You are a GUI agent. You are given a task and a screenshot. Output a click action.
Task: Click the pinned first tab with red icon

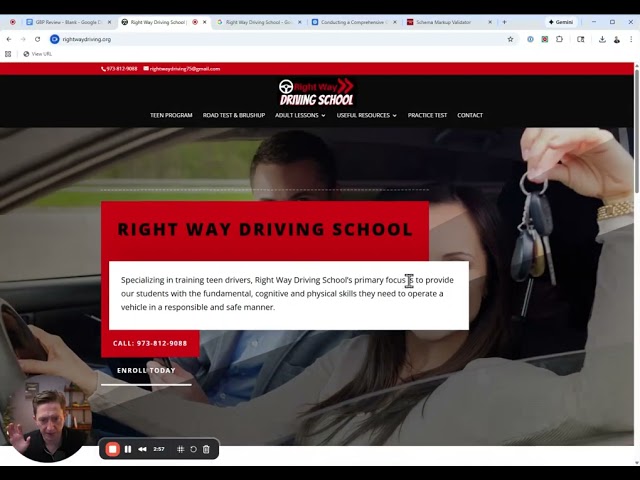(x=13, y=22)
